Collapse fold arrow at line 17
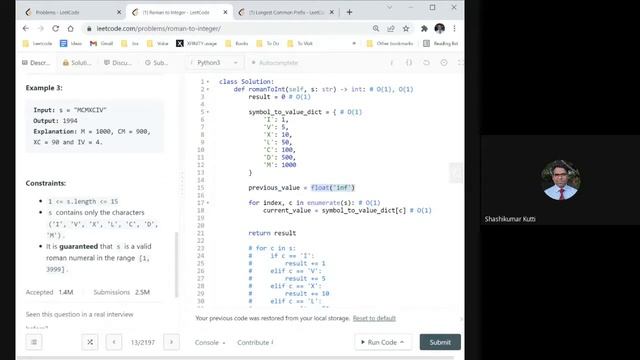Image resolution: width=640 pixels, height=360 pixels. pyautogui.click(x=208, y=202)
